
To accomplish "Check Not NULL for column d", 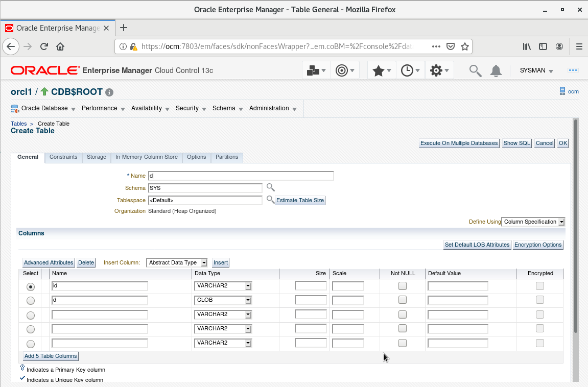I will click(403, 300).
